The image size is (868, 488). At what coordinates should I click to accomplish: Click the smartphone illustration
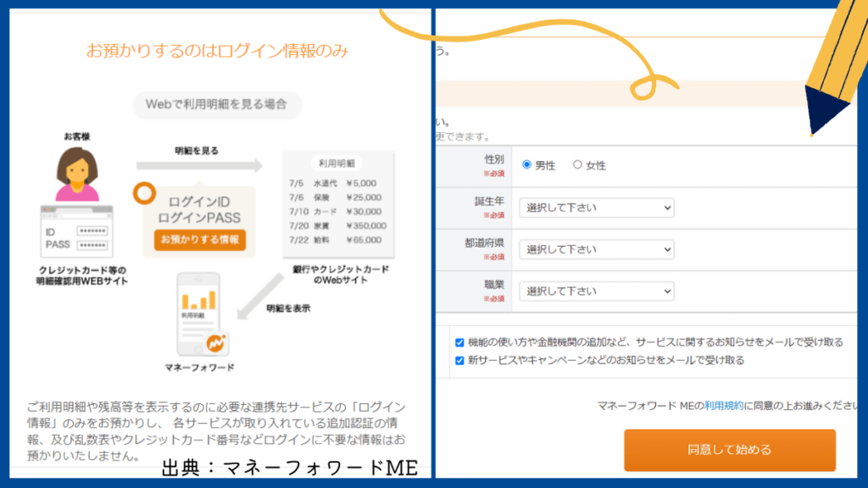click(x=198, y=314)
